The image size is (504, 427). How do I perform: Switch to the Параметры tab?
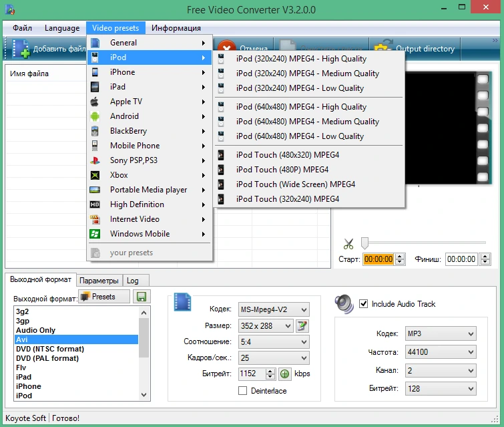(99, 281)
